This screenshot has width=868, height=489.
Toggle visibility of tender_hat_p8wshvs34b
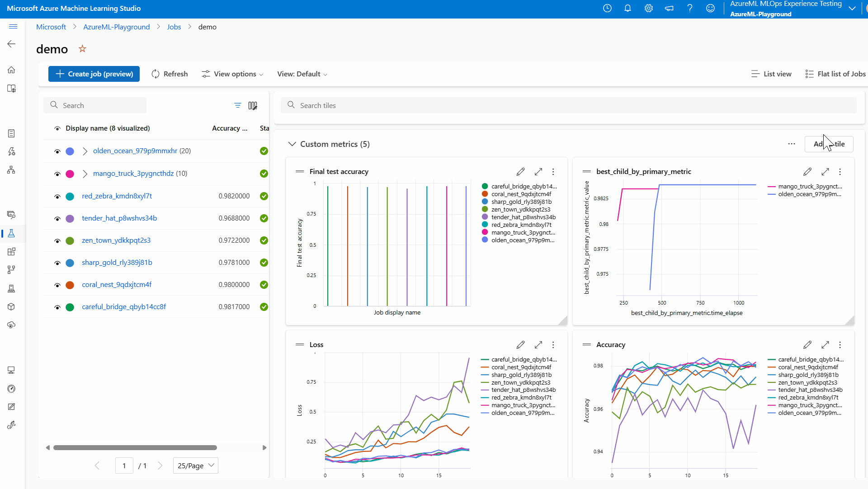(x=57, y=219)
